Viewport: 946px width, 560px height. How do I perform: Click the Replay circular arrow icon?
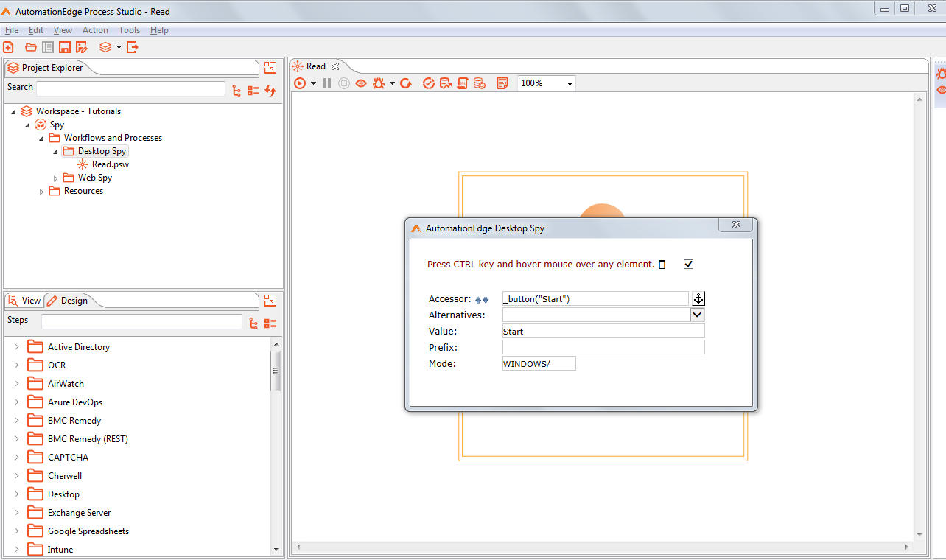tap(405, 83)
